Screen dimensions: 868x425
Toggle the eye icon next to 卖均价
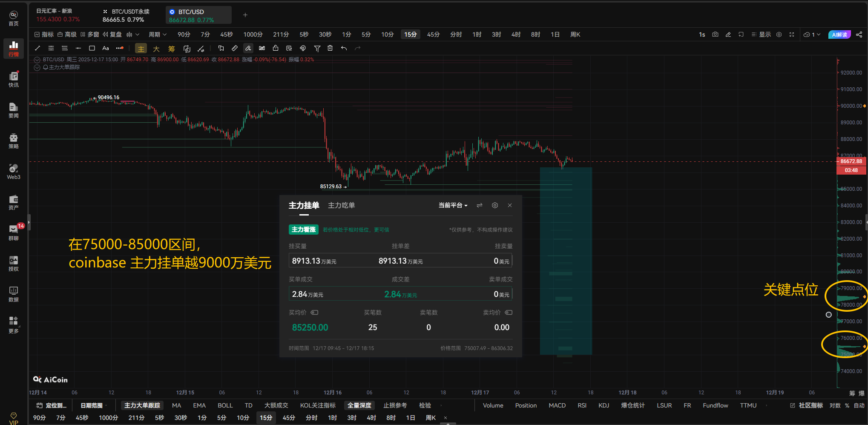509,312
